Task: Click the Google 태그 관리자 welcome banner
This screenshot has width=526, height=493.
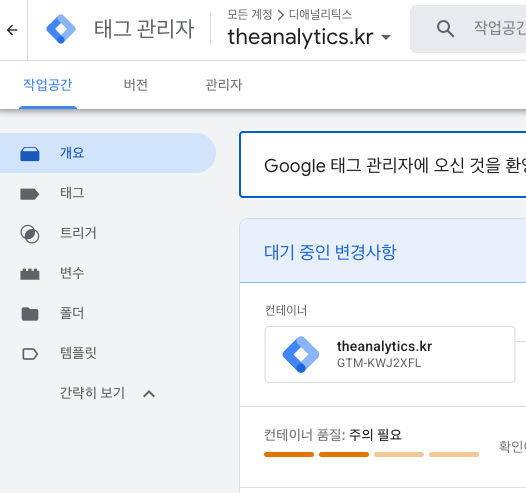Action: [383, 165]
